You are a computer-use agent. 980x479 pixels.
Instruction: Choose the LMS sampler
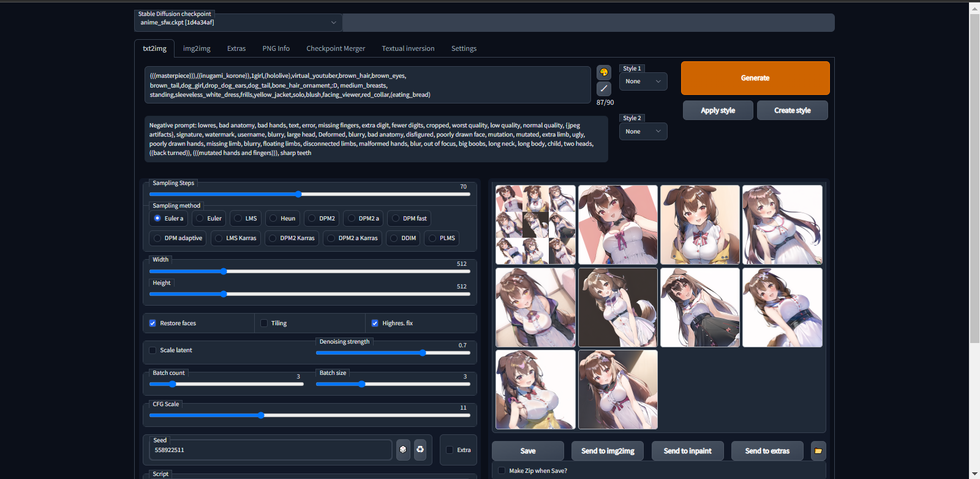coord(246,218)
